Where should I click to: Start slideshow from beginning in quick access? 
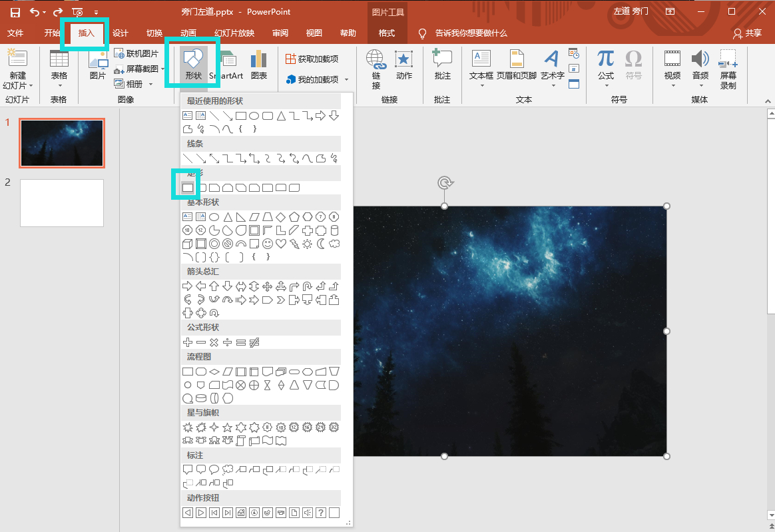[77, 12]
